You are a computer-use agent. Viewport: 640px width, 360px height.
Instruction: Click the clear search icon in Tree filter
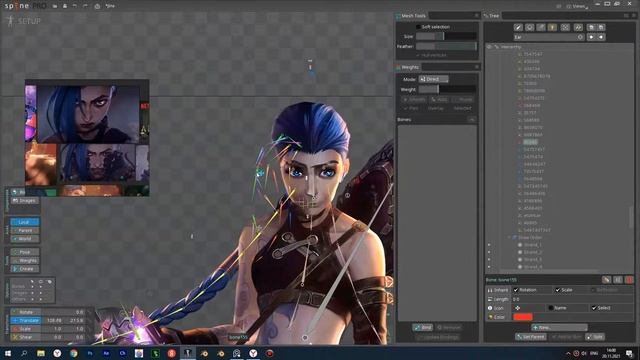point(580,37)
